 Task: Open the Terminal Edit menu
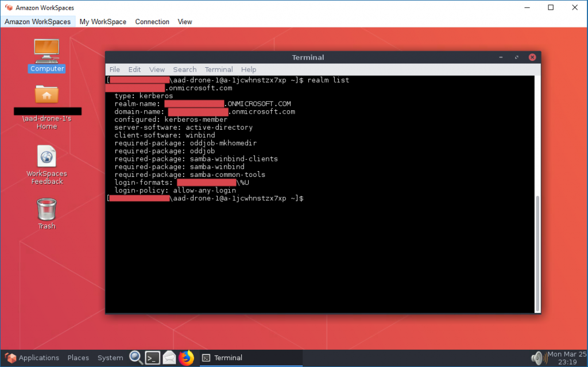click(x=134, y=69)
